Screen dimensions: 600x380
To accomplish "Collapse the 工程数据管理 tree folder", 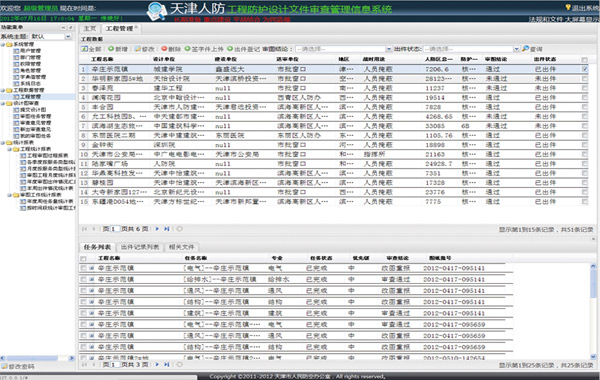I will [x=3, y=90].
